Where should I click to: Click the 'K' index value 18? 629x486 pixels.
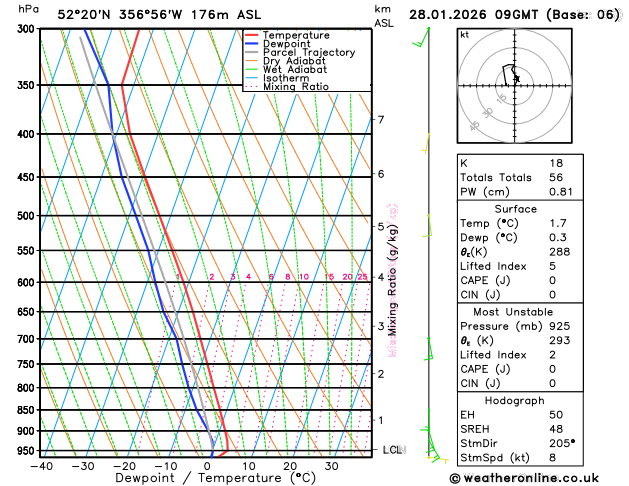tap(556, 163)
